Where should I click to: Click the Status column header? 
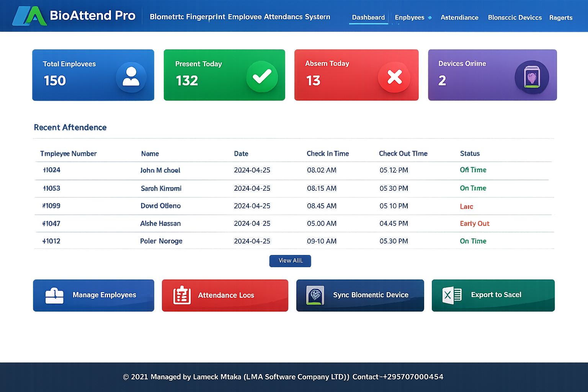[x=470, y=154]
